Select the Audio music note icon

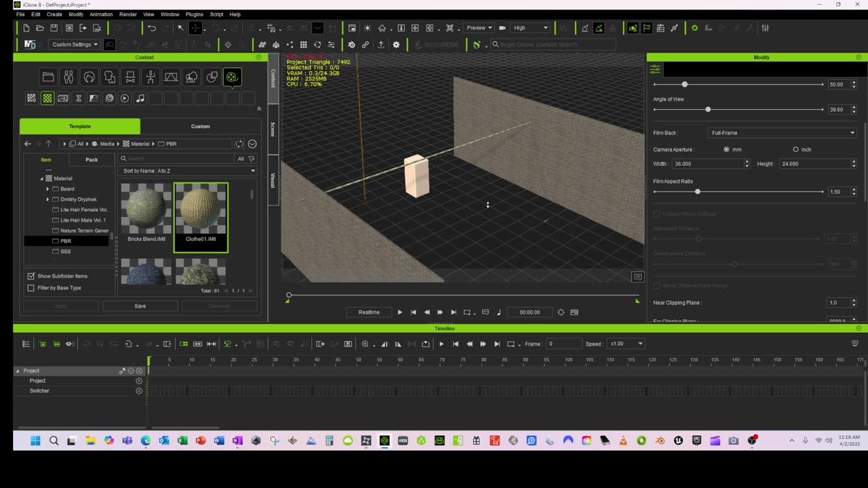(x=140, y=98)
